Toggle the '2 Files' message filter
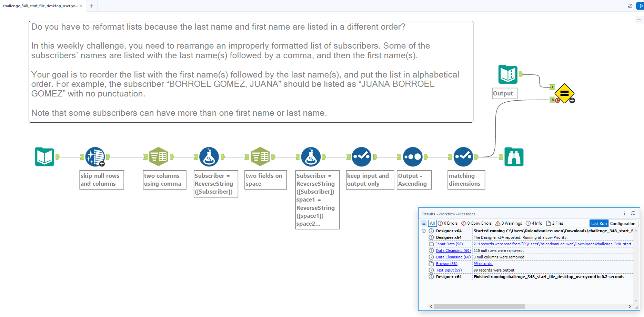The width and height of the screenshot is (644, 317). (555, 223)
